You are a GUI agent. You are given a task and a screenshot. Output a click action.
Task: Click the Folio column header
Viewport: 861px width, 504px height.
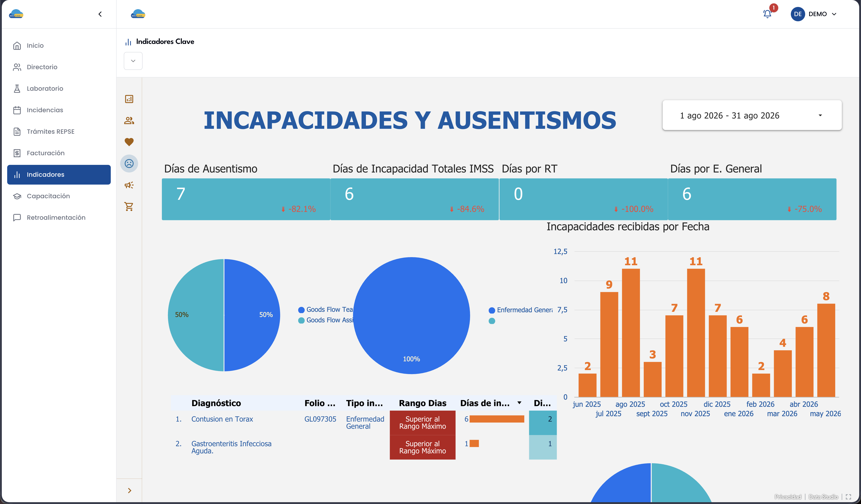pyautogui.click(x=320, y=403)
